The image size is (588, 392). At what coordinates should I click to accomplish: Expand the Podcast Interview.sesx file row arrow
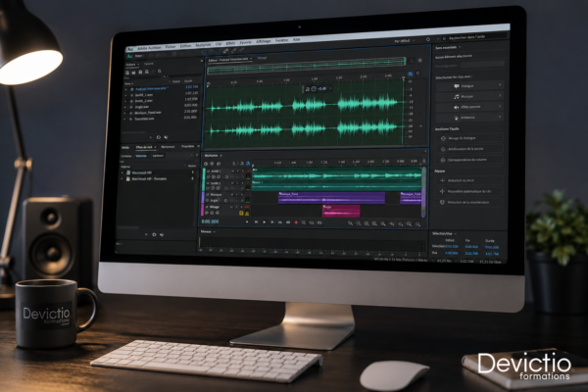[x=126, y=89]
